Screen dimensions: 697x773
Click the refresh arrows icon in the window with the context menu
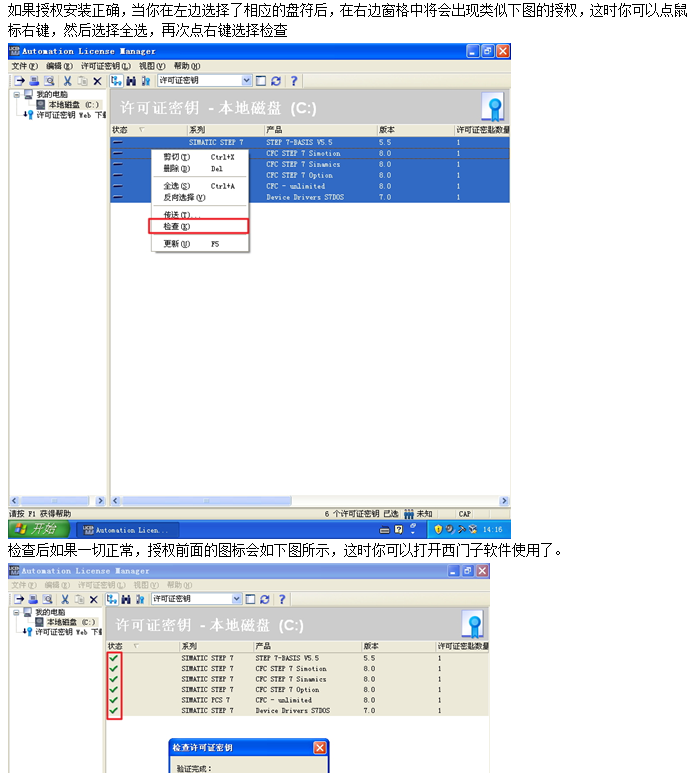pyautogui.click(x=276, y=81)
